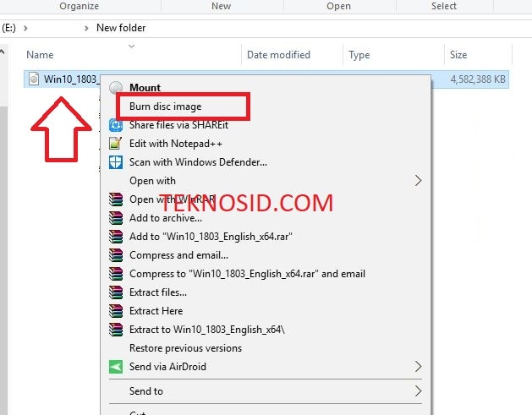Click the Organize ribbon group label

pos(79,6)
